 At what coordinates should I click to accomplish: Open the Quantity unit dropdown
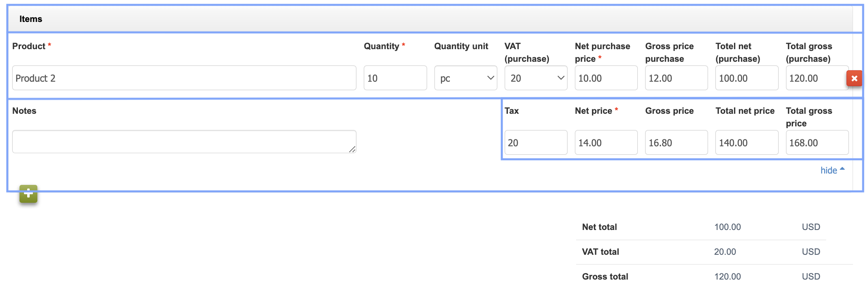[465, 78]
